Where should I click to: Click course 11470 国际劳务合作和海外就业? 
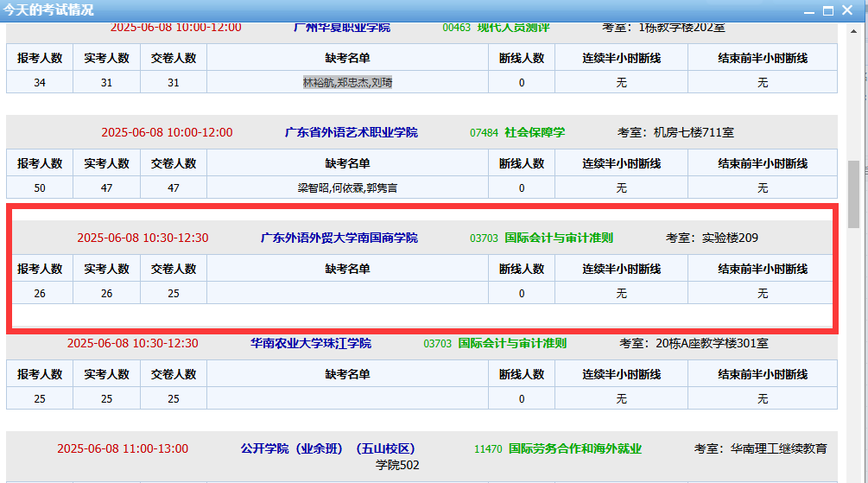[x=574, y=448]
